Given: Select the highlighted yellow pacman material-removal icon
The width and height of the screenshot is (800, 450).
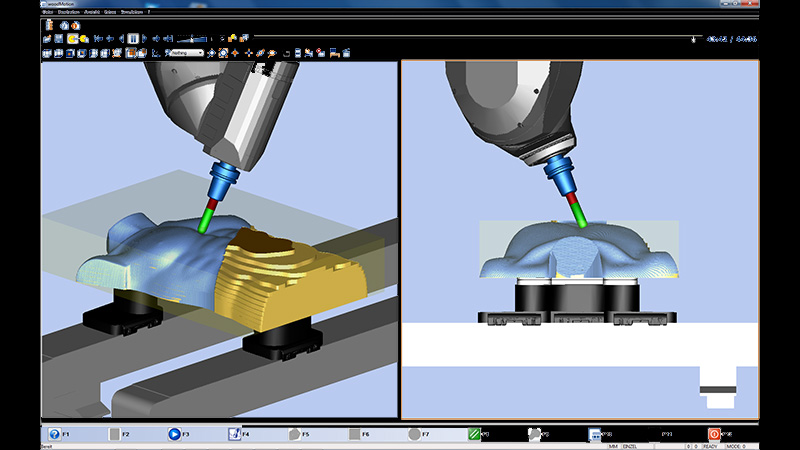Looking at the screenshot, I should pyautogui.click(x=72, y=38).
